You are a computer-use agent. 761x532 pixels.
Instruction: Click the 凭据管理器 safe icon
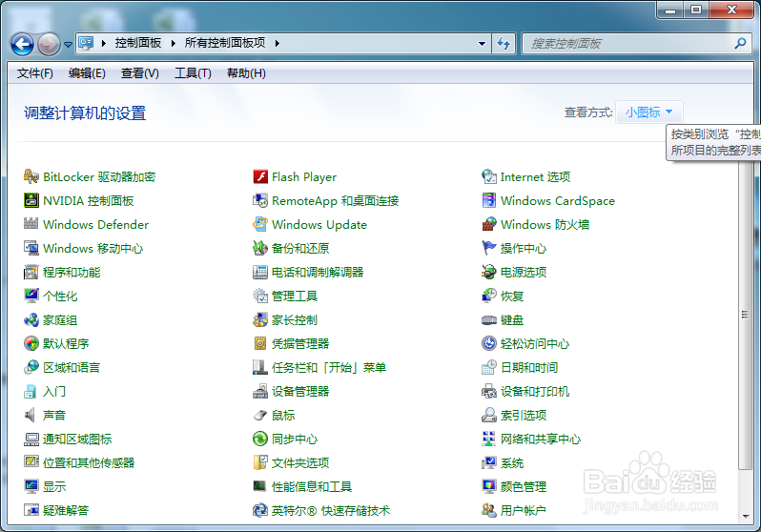[x=260, y=343]
